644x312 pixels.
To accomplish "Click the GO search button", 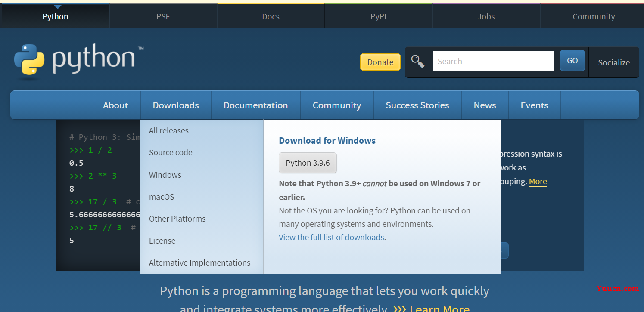I will pos(572,61).
